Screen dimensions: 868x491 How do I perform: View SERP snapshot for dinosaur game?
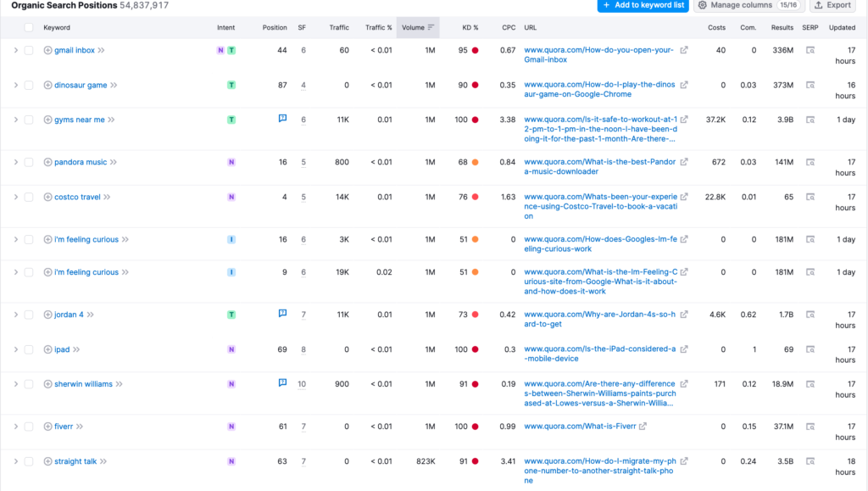pyautogui.click(x=810, y=86)
